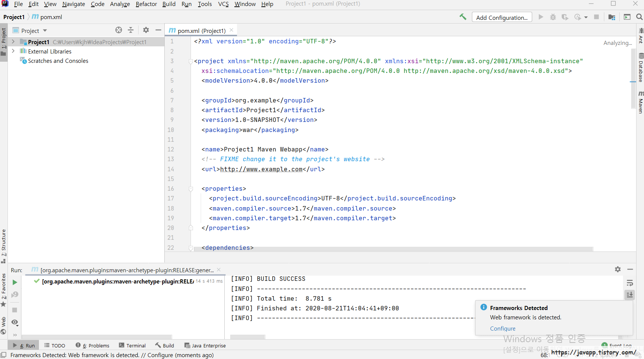Open the Build tool window
The image size is (644, 359).
(x=165, y=346)
